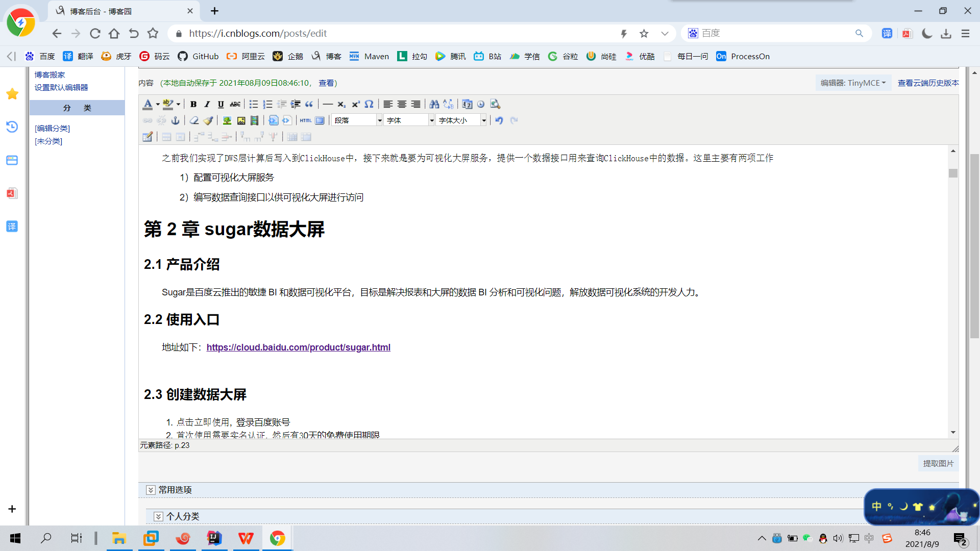Insert anchor using the anchor icon

pos(175,120)
